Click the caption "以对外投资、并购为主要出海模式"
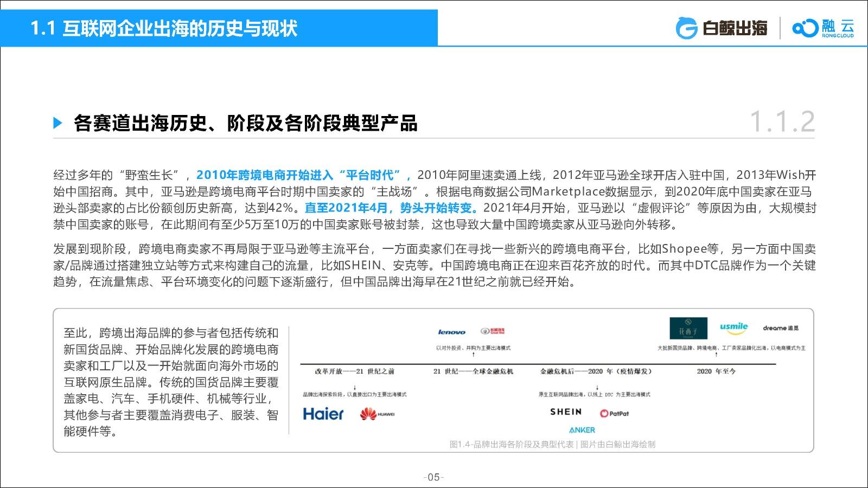This screenshot has width=868, height=488. point(473,348)
